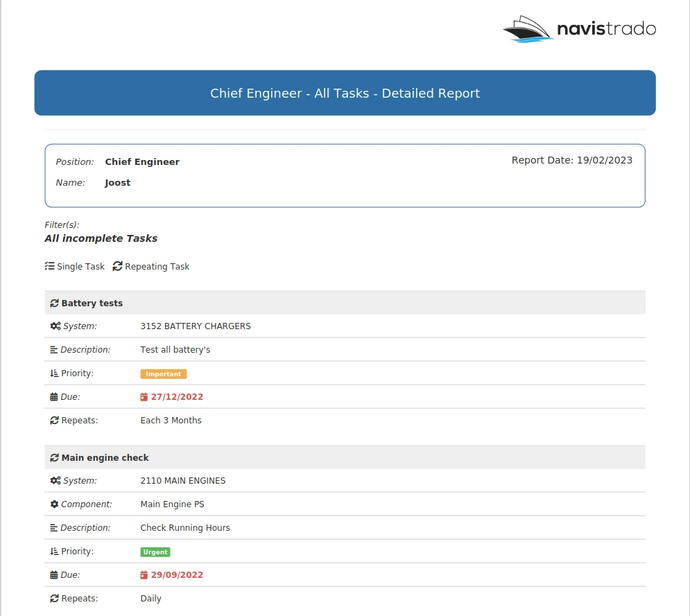Click the Priority sort icon beside Important
Viewport: 690px width, 616px height.
(54, 373)
